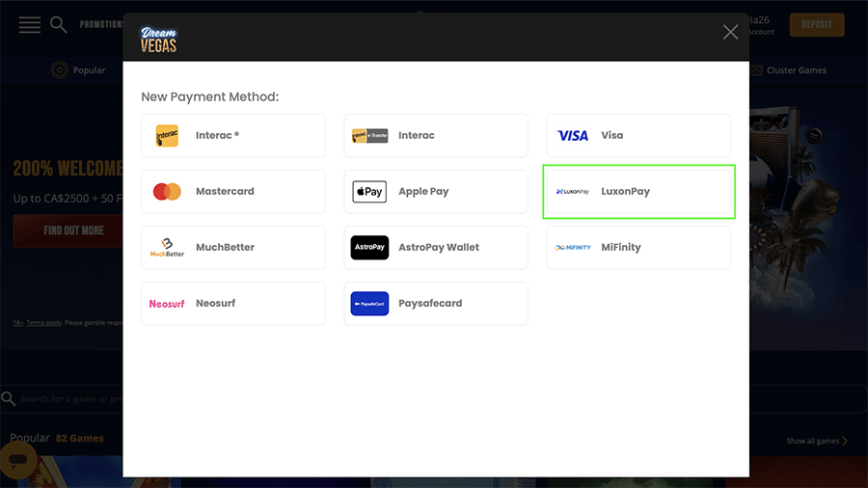This screenshot has width=868, height=488.
Task: Choose the Interac ® payment label
Action: [x=218, y=135]
